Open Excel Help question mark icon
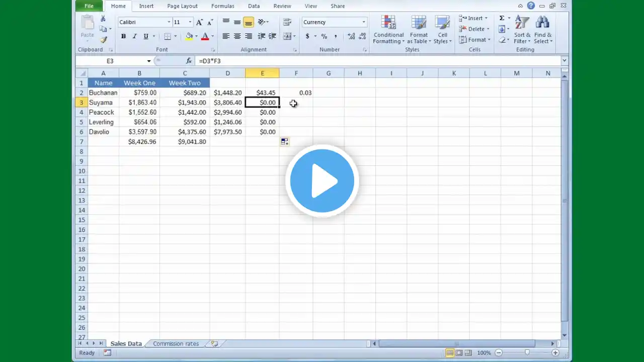Viewport: 644px width, 362px height. [531, 6]
